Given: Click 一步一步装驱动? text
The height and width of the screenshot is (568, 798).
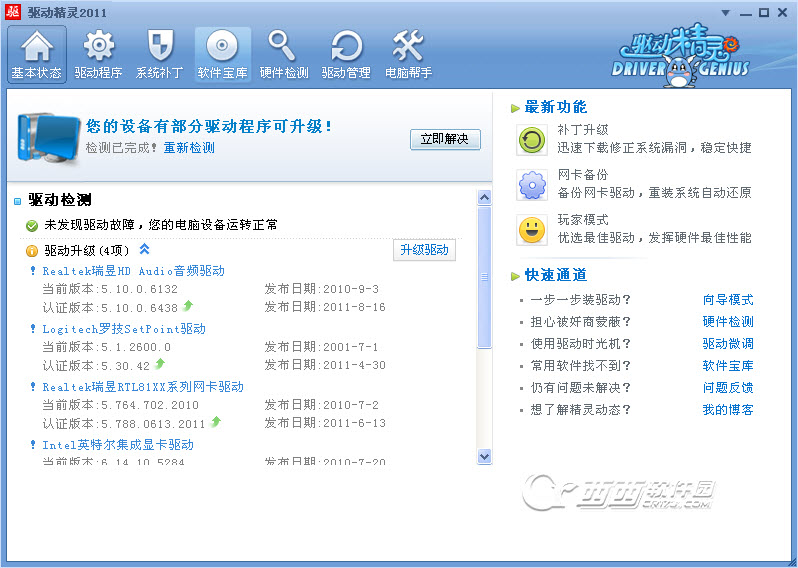Looking at the screenshot, I should click(x=581, y=300).
